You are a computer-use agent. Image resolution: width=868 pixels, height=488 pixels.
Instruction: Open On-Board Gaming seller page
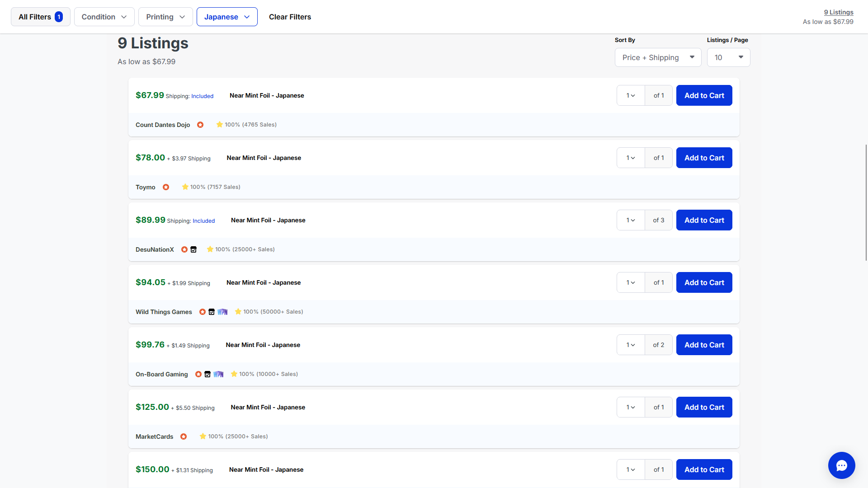(x=161, y=374)
